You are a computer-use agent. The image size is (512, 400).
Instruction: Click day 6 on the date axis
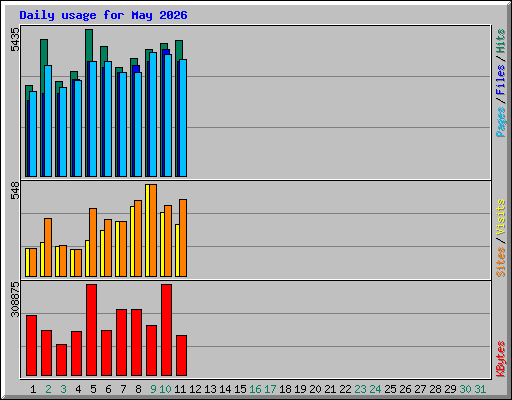108,389
